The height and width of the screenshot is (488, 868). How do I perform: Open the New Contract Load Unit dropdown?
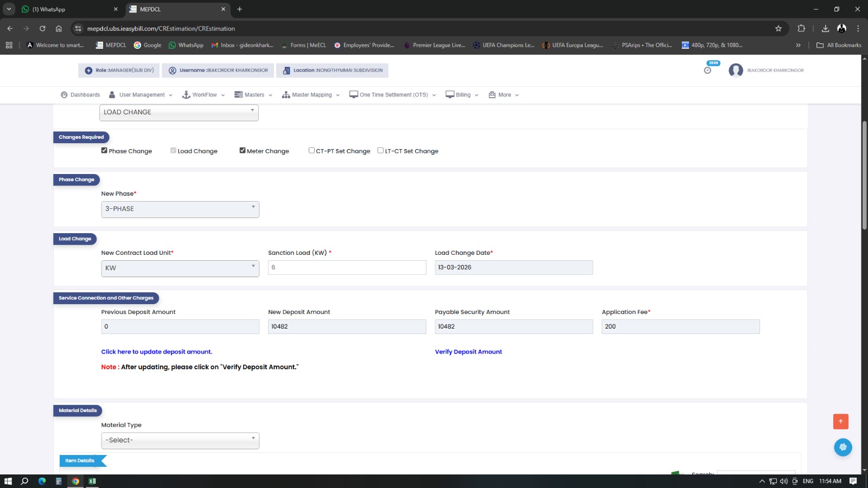[x=180, y=268]
